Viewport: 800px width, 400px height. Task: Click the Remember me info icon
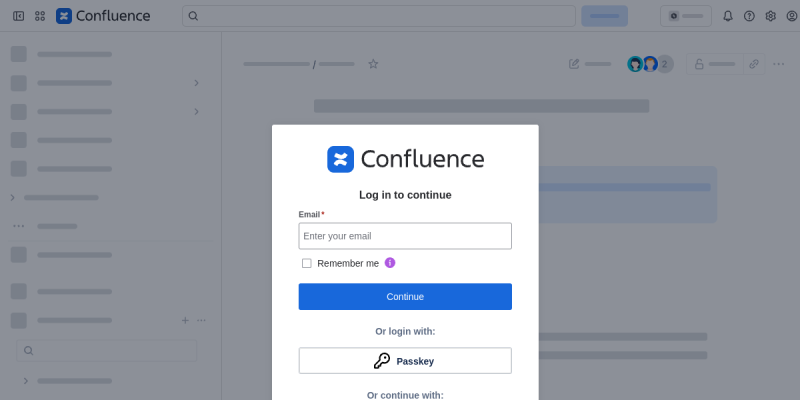(390, 263)
